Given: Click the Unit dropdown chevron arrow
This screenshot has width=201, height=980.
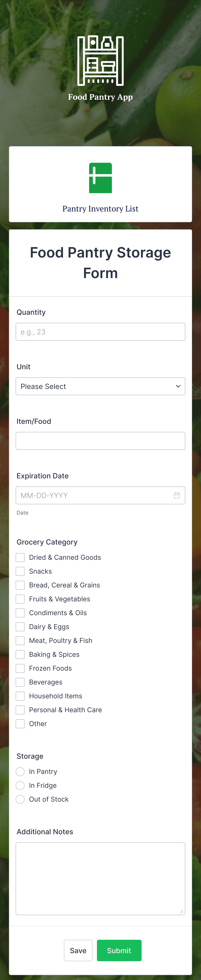Looking at the screenshot, I should pyautogui.click(x=178, y=387).
